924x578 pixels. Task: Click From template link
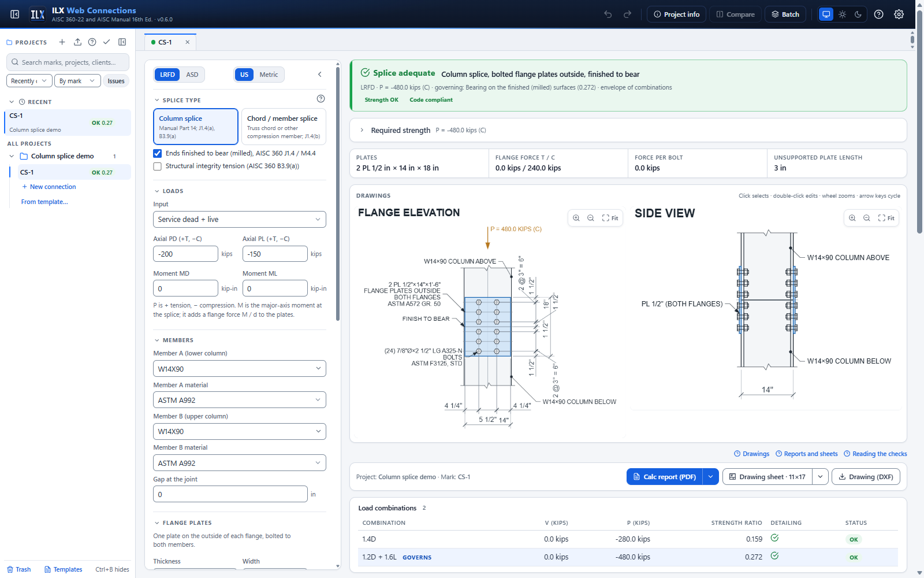[44, 202]
